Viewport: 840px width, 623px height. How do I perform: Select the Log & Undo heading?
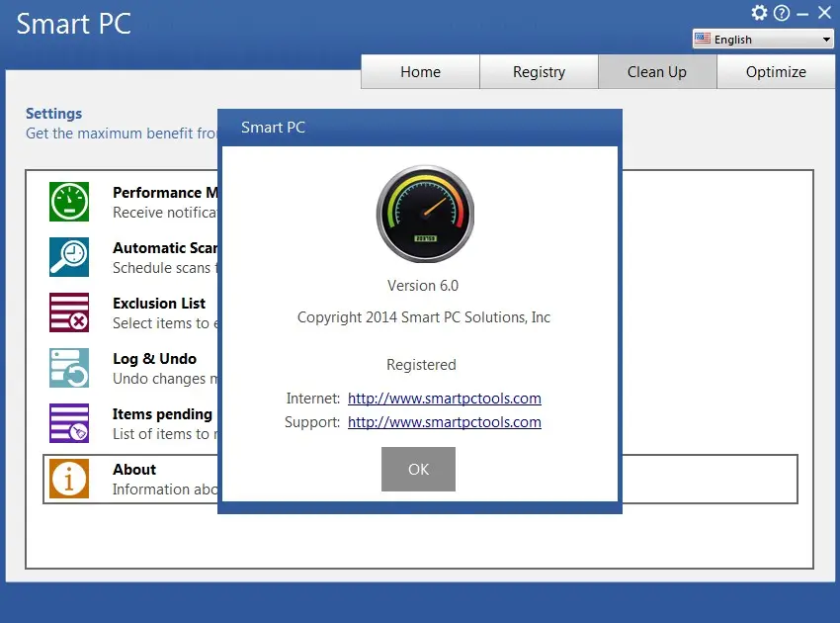coord(155,359)
